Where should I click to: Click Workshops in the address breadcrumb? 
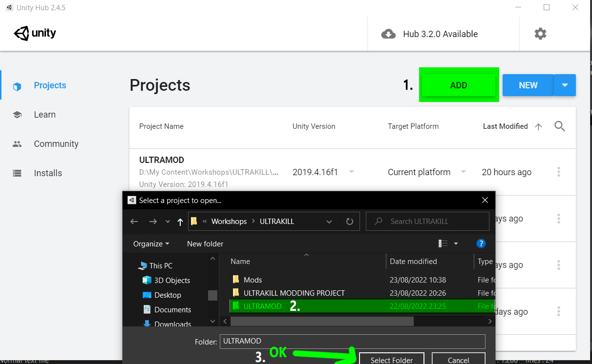[229, 222]
